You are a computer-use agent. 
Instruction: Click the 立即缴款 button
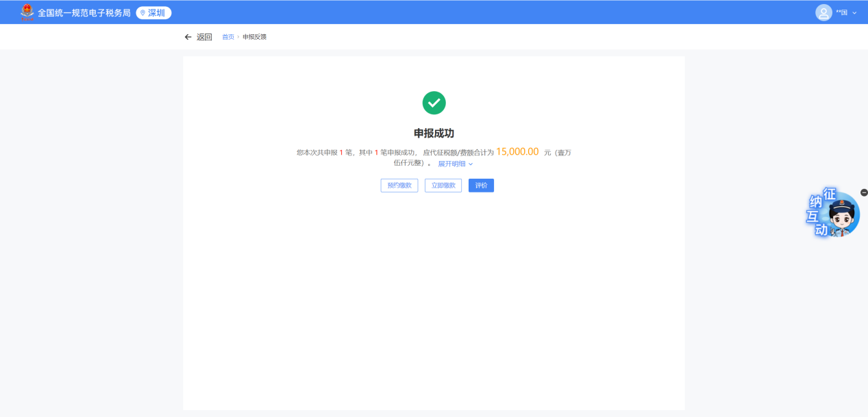[443, 186]
